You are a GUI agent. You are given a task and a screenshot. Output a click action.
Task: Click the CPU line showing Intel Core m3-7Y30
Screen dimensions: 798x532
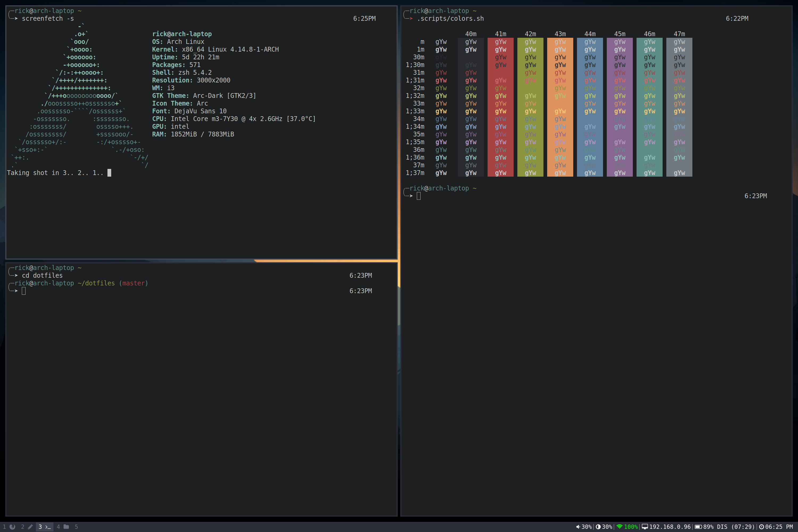coord(234,119)
